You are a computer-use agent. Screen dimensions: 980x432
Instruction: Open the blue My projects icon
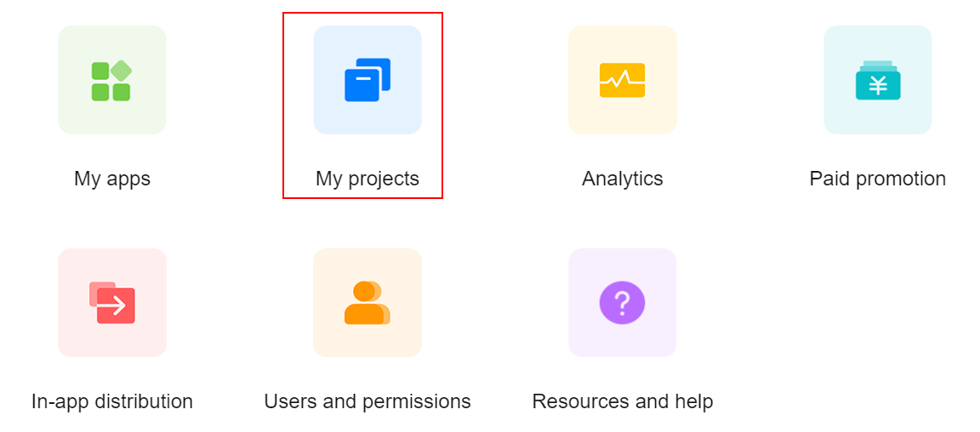[367, 80]
